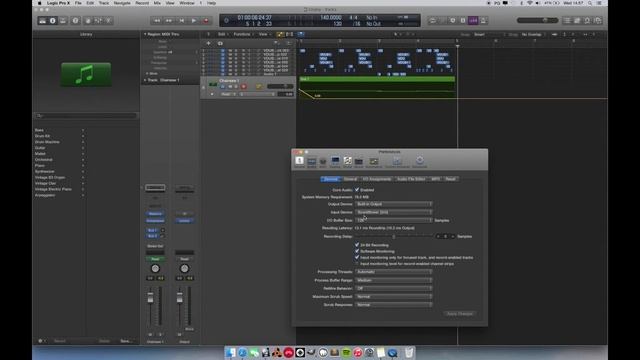Click the master volume slider in control bar
640x360 pixels.
click(x=537, y=20)
